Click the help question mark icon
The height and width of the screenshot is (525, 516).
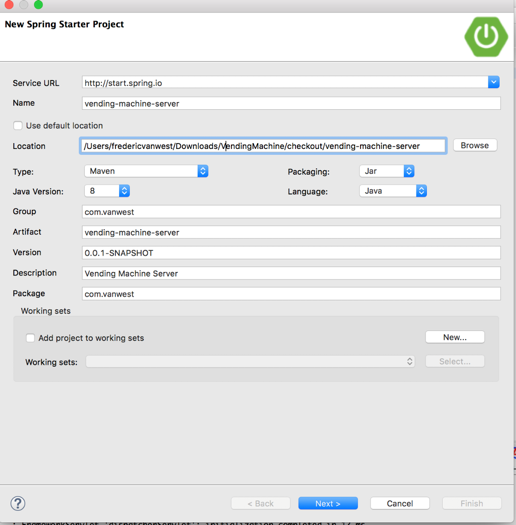(18, 503)
